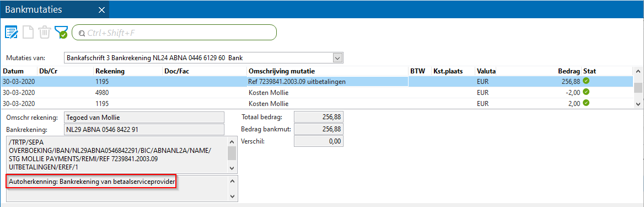
Task: Select Kosten Mollie row with account 4980
Action: coord(316,93)
